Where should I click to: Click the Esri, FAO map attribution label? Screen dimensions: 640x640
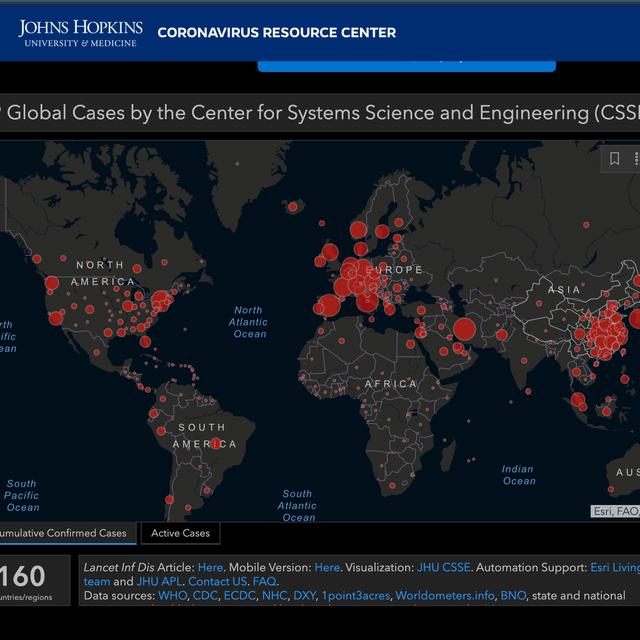(x=615, y=511)
